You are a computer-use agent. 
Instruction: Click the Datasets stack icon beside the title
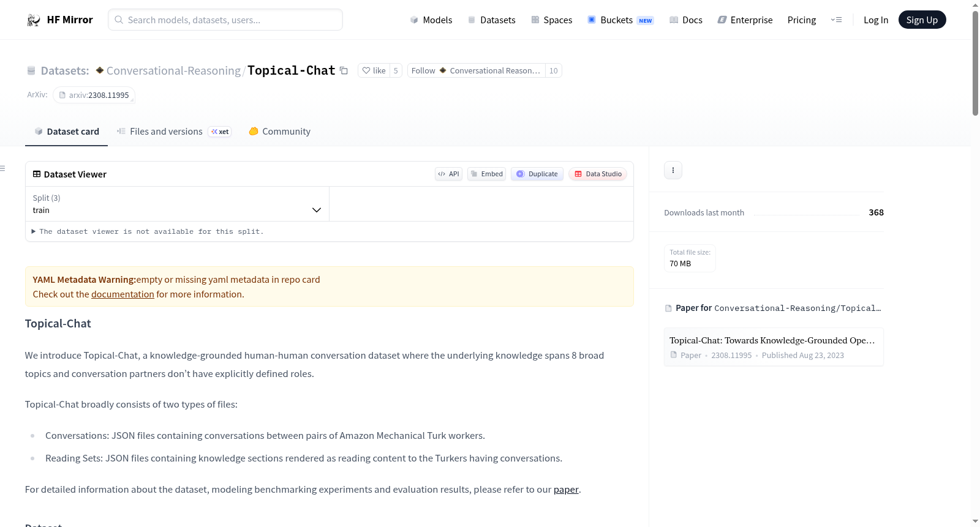click(31, 71)
